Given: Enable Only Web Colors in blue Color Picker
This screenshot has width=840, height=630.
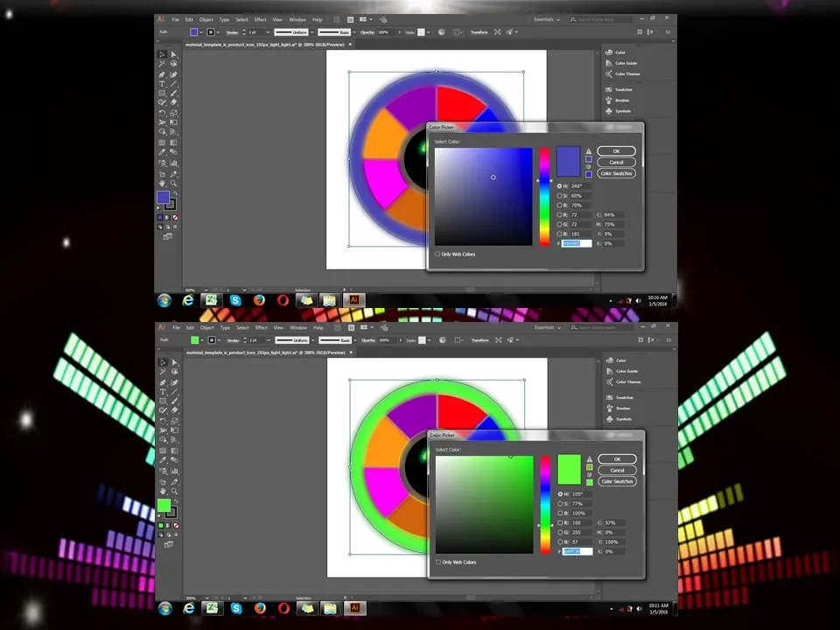Looking at the screenshot, I should point(437,254).
